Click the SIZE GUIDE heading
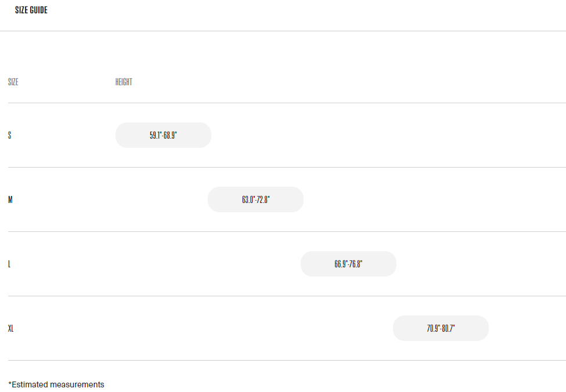This screenshot has width=566, height=392. [31, 10]
